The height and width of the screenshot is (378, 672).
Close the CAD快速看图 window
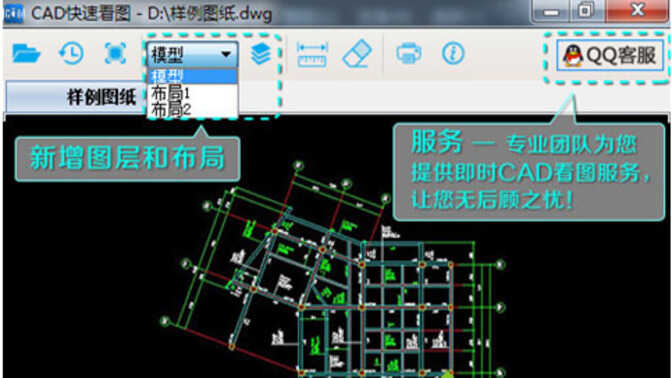click(x=637, y=10)
